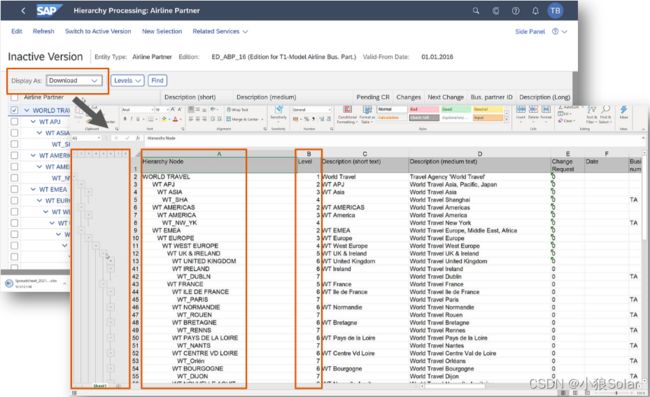
Task: Click the Find button
Action: (158, 80)
